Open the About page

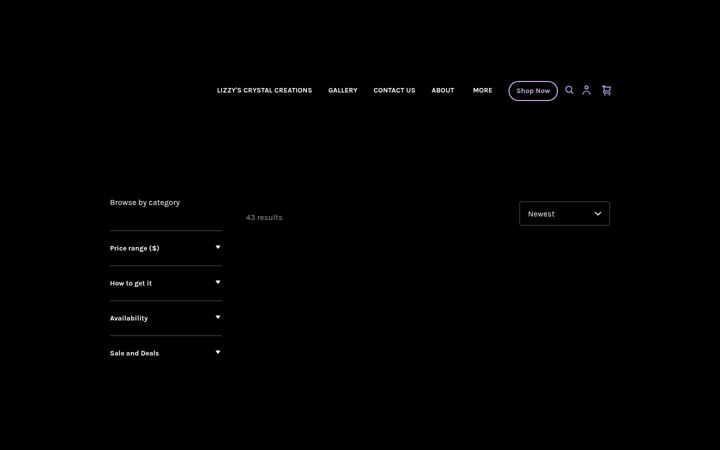(443, 90)
